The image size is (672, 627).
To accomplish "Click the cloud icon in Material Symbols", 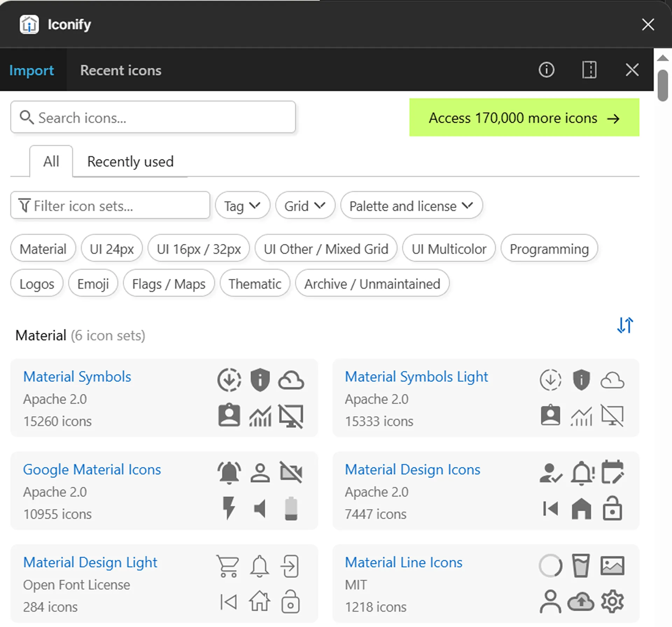I will [291, 380].
